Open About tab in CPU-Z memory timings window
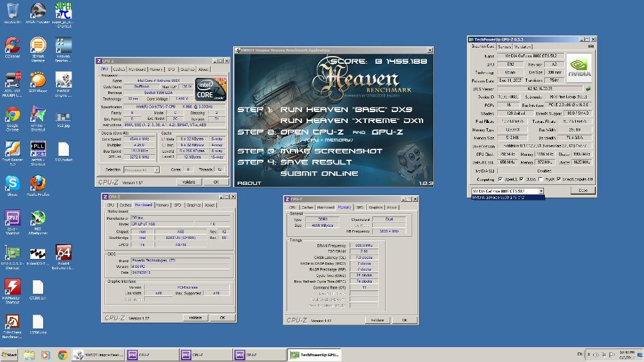644x362 pixels. click(392, 207)
